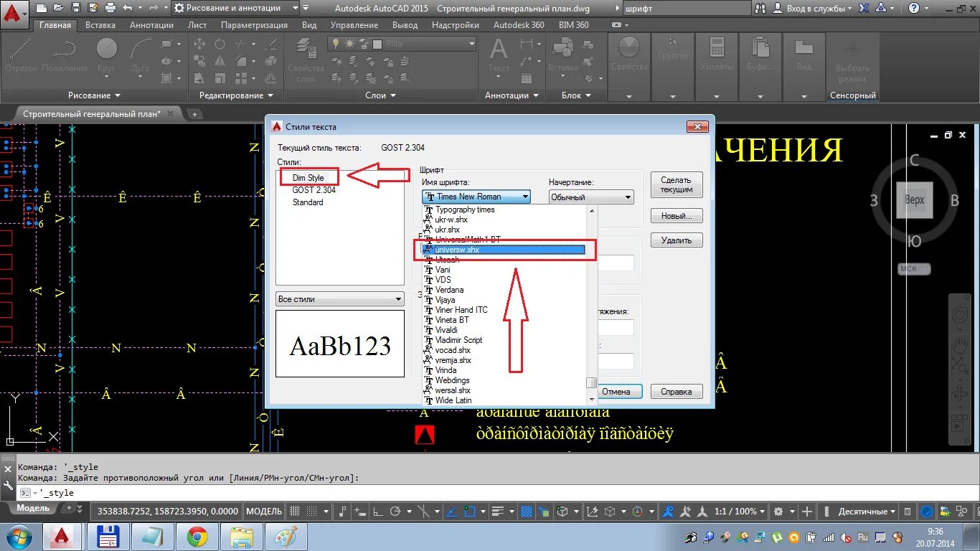Click the Chrome icon in Windows taskbar
980x551 pixels.
[197, 537]
